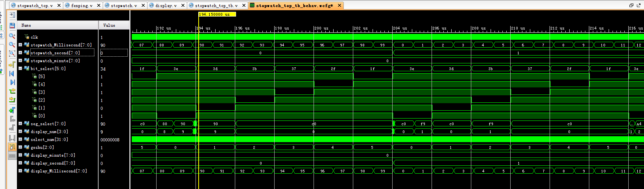Click the highlighted value cell of stopwatch_second

coord(114,53)
